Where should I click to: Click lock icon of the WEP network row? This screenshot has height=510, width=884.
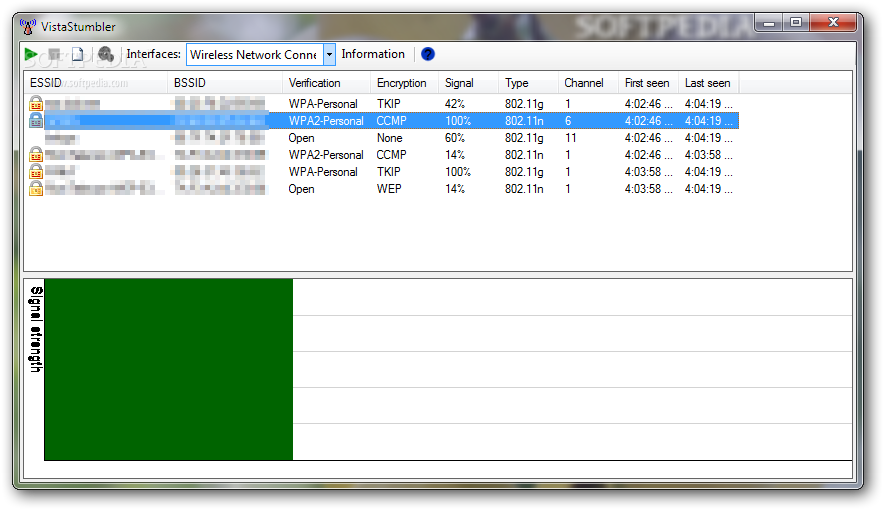[36, 188]
